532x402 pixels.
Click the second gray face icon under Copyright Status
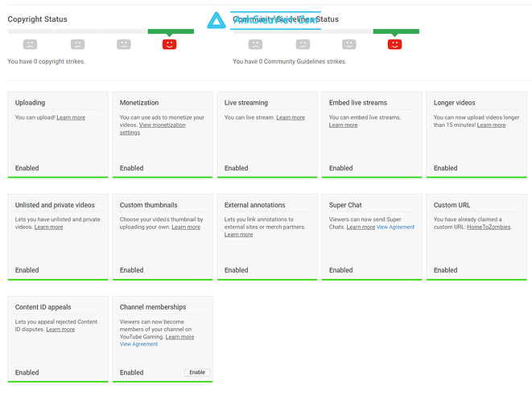tap(77, 44)
